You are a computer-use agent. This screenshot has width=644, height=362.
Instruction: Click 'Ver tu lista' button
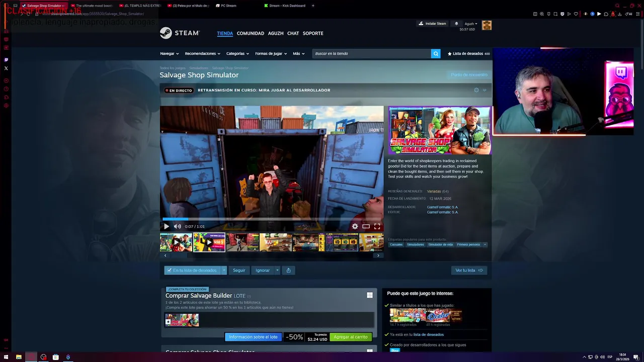[469, 270]
